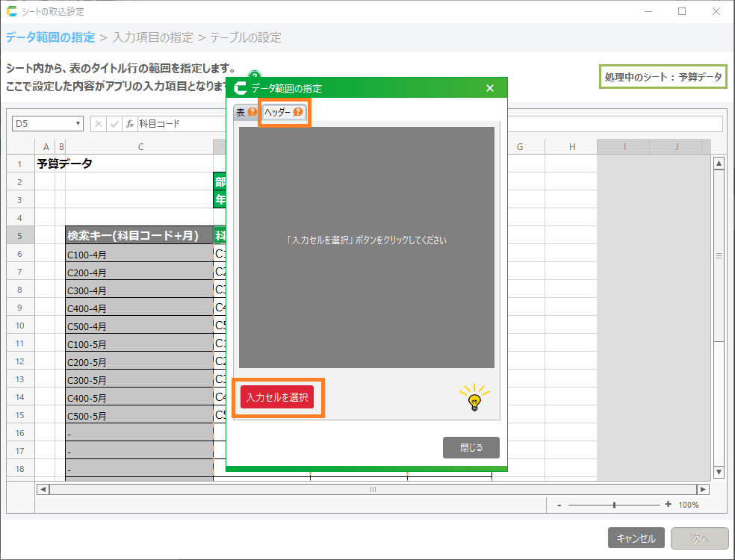Click the lightbulb hint icon
This screenshot has height=560, width=735.
pos(474,399)
